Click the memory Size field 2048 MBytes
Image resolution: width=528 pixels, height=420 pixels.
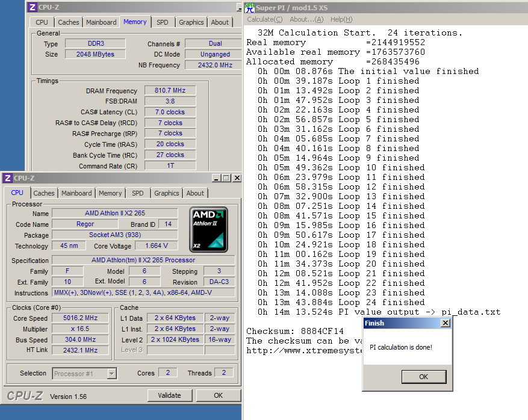tap(96, 54)
